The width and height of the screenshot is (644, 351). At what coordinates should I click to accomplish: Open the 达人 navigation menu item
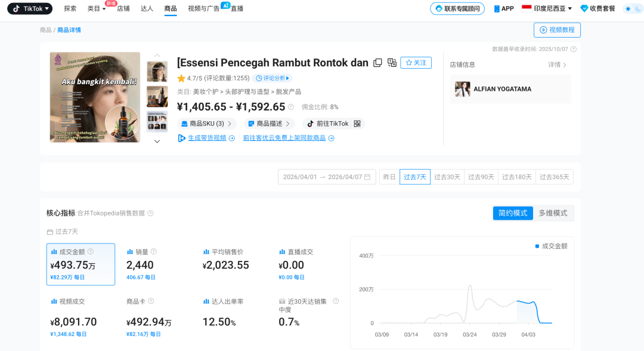point(147,8)
